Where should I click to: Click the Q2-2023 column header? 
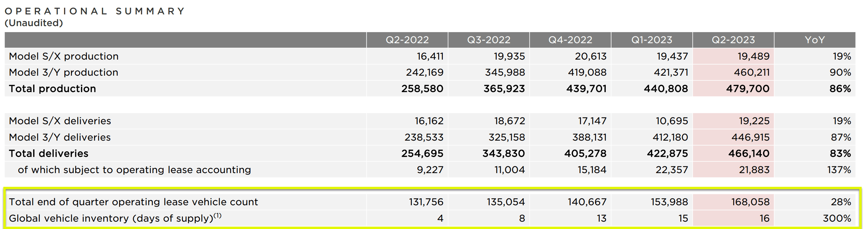tap(733, 40)
